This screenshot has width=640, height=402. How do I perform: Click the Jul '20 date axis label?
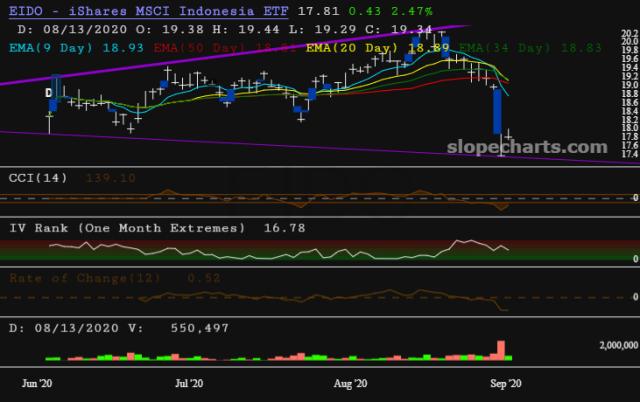190,383
